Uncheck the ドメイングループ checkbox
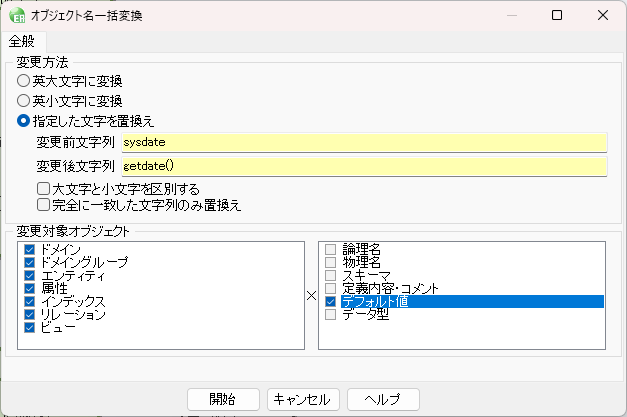 coord(29,263)
